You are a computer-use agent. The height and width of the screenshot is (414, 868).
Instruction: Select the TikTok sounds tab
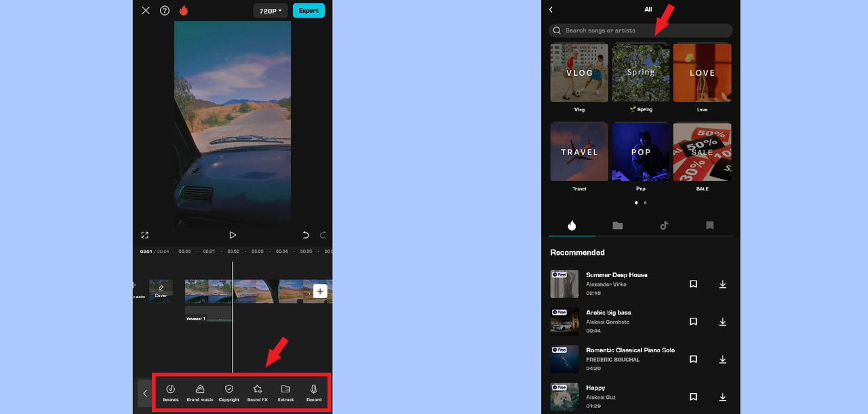click(664, 226)
